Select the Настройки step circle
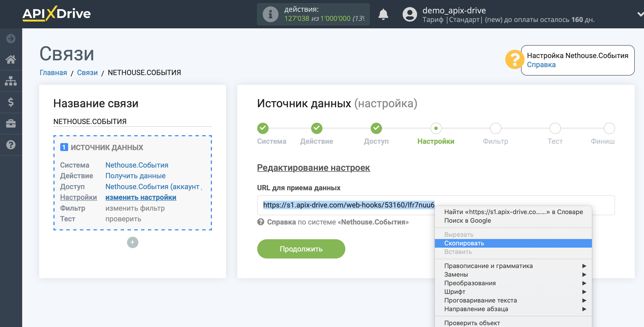Screen dimensions: 644x327 pos(436,128)
